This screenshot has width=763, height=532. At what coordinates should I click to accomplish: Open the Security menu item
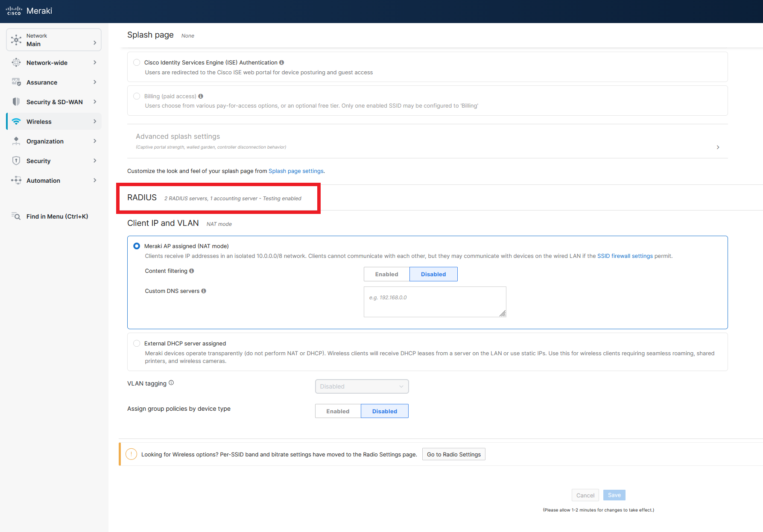point(54,161)
